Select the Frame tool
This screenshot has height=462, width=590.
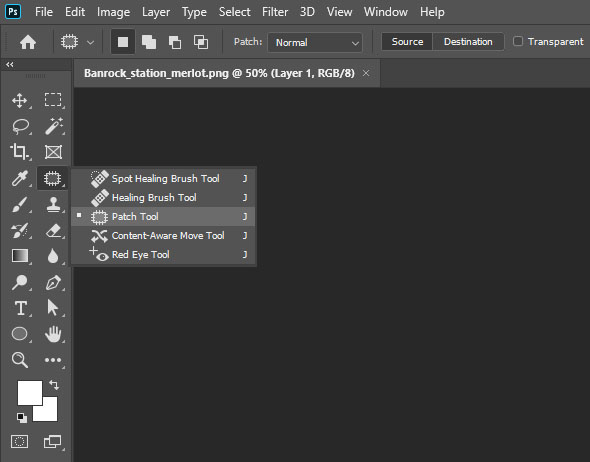[x=53, y=152]
